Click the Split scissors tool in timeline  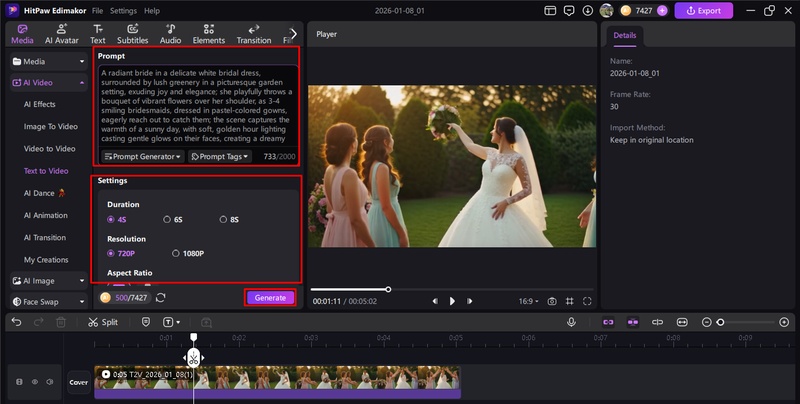click(102, 322)
